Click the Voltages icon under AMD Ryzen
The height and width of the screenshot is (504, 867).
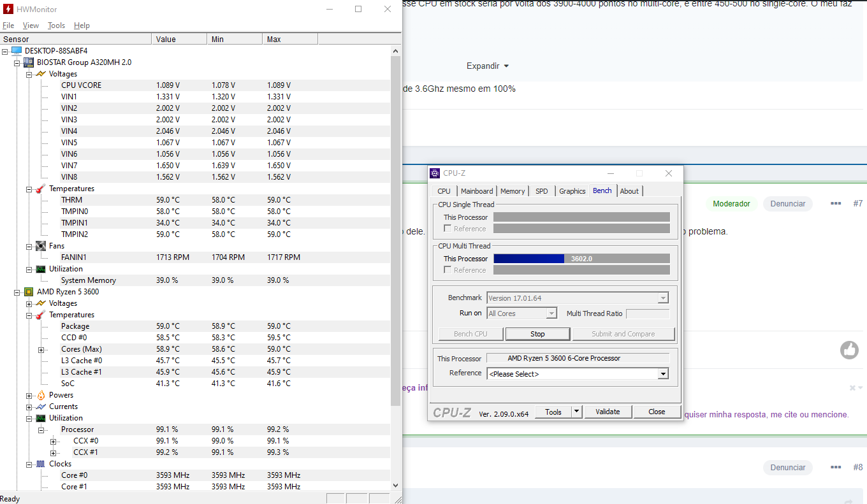point(41,303)
